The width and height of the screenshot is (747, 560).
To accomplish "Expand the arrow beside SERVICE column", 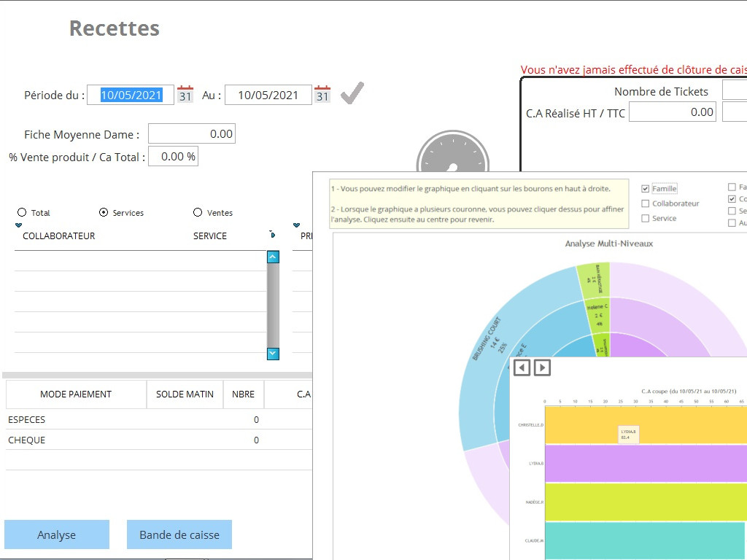I will pos(272,235).
